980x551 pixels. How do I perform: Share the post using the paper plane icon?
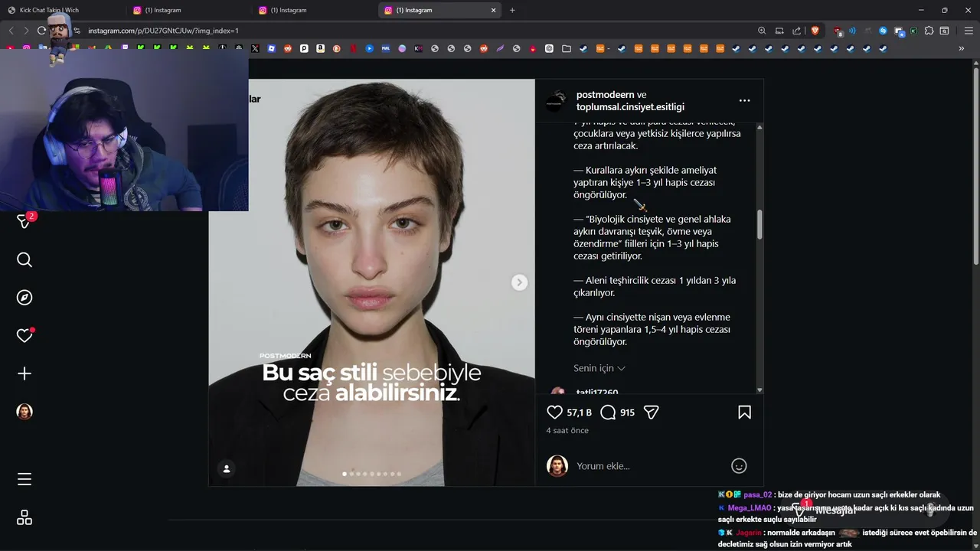point(652,412)
